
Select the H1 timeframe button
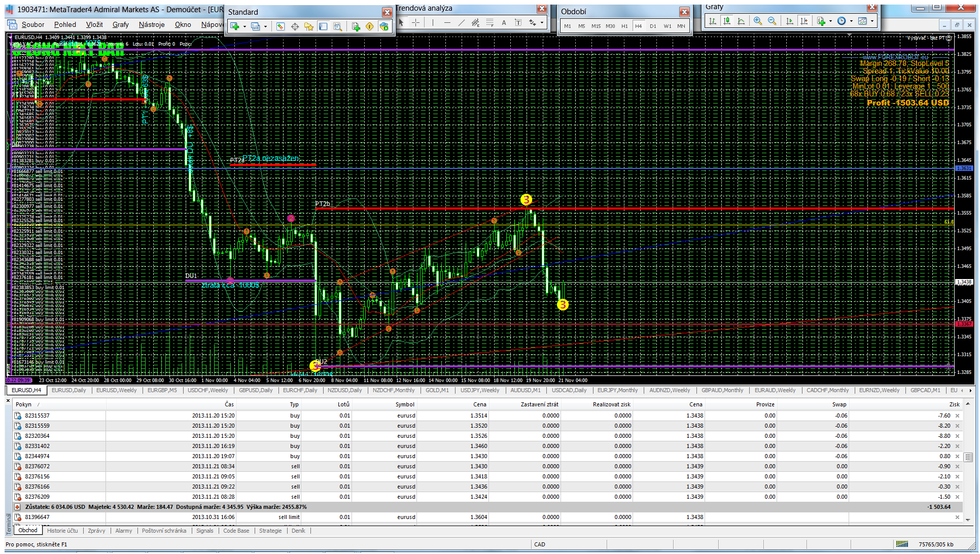click(x=624, y=26)
